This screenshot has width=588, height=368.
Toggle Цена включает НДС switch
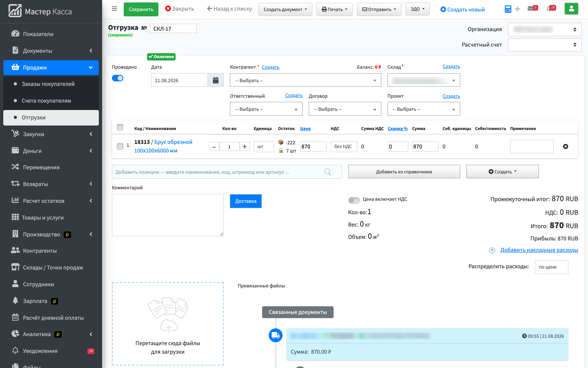(354, 200)
